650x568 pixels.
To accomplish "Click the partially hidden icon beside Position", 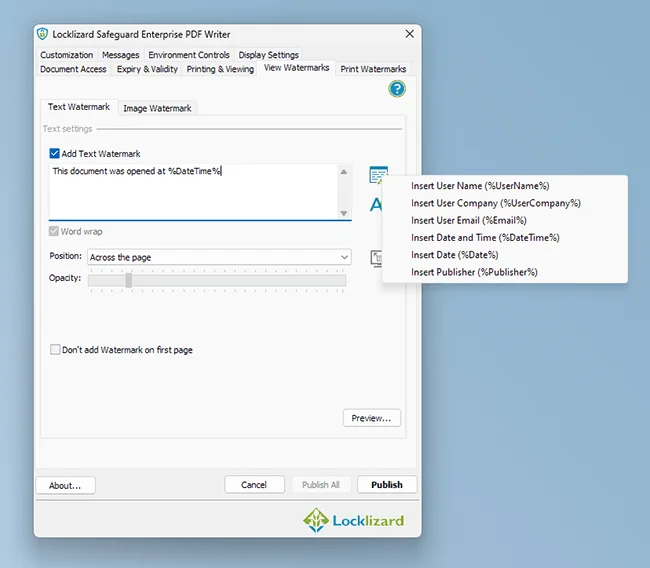I will click(x=376, y=258).
